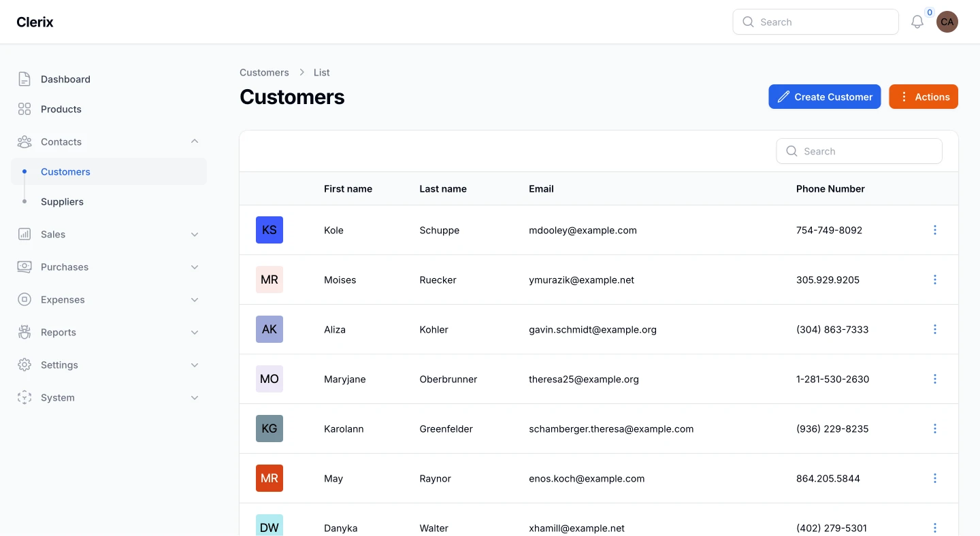This screenshot has width=980, height=536.
Task: Click the KS avatar of Kole Schuppe
Action: click(269, 230)
